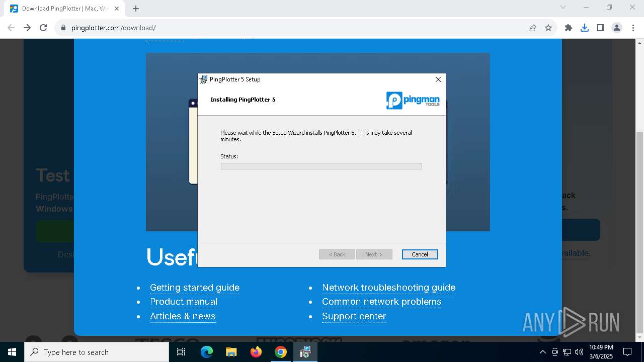The width and height of the screenshot is (644, 362).
Task: Open a new Chrome tab
Action: (136, 9)
